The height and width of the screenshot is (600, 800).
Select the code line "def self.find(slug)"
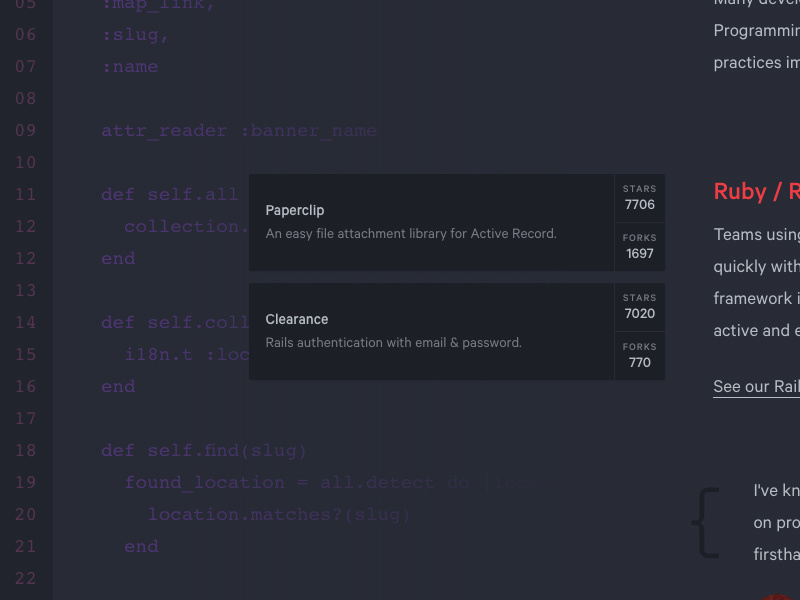pyautogui.click(x=203, y=450)
